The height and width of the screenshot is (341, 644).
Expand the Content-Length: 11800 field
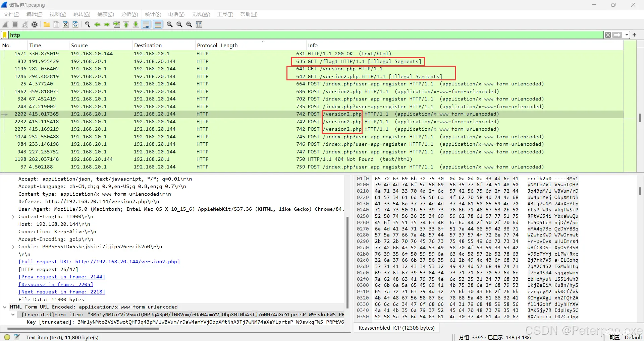pos(13,217)
